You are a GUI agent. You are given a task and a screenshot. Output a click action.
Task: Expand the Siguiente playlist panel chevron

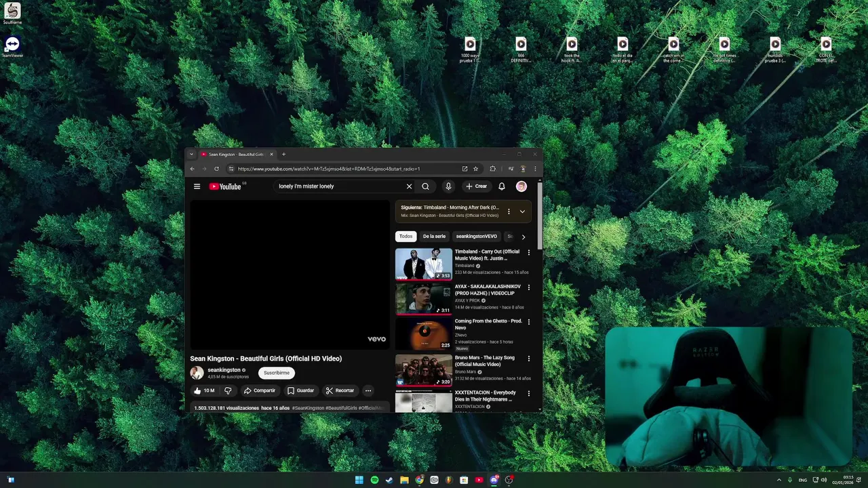pyautogui.click(x=522, y=211)
